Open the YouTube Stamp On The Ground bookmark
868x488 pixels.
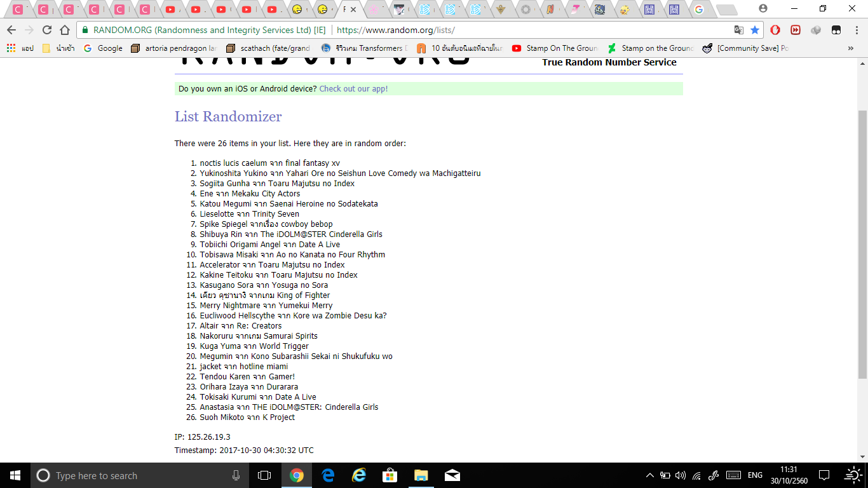[555, 48]
